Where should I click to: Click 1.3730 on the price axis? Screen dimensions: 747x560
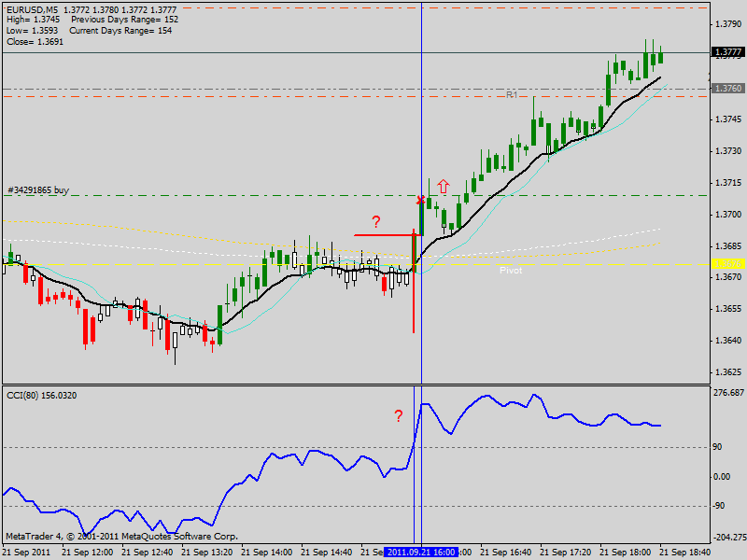pyautogui.click(x=729, y=151)
